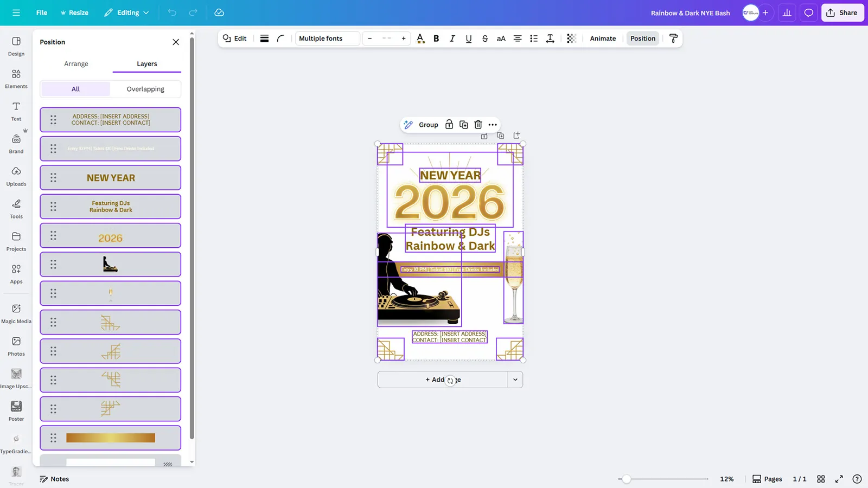This screenshot has height=488, width=868.
Task: Click the copy style paint roller icon
Action: pos(673,38)
